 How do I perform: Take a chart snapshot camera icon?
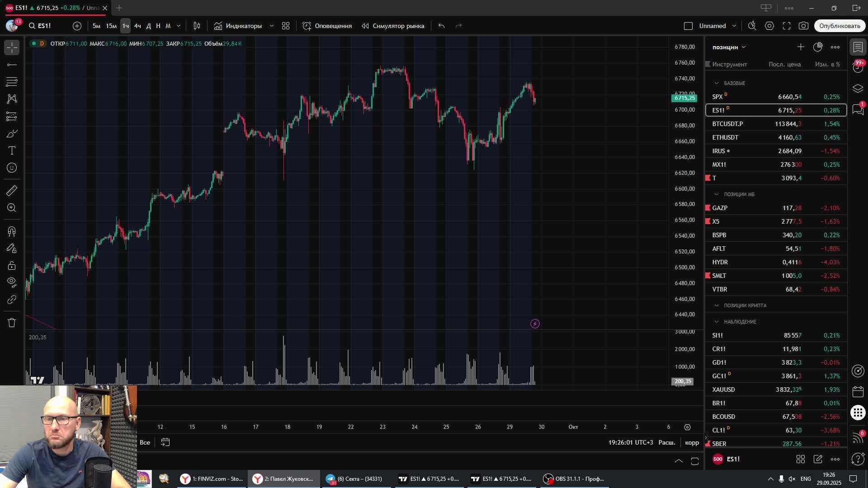click(x=803, y=26)
